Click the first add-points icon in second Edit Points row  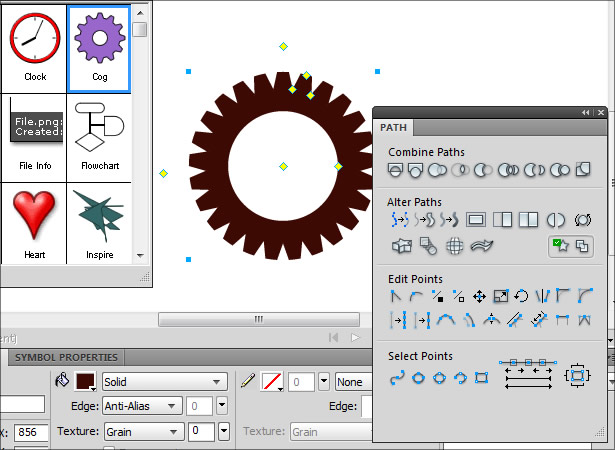point(398,320)
